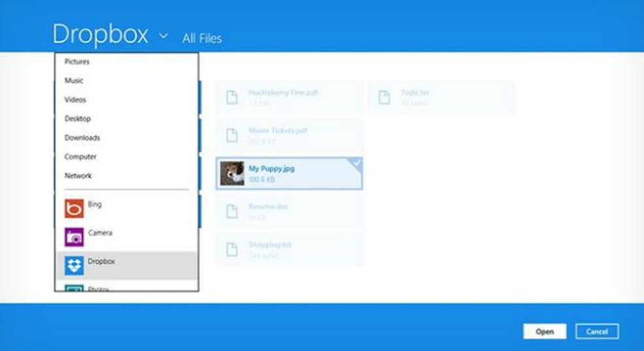The height and width of the screenshot is (351, 644).
Task: Select Computer from location menu
Action: click(x=80, y=157)
